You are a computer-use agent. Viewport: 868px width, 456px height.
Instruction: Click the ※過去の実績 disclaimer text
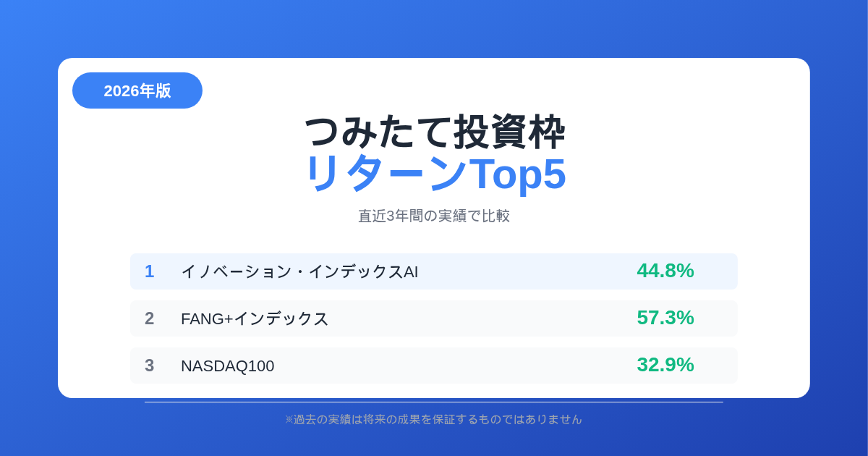tap(434, 419)
